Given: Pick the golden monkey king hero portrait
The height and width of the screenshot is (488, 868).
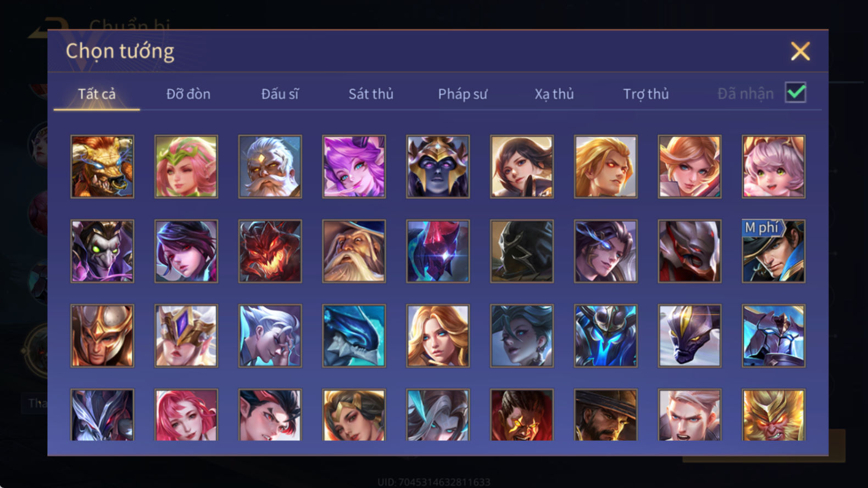Looking at the screenshot, I should 774,415.
